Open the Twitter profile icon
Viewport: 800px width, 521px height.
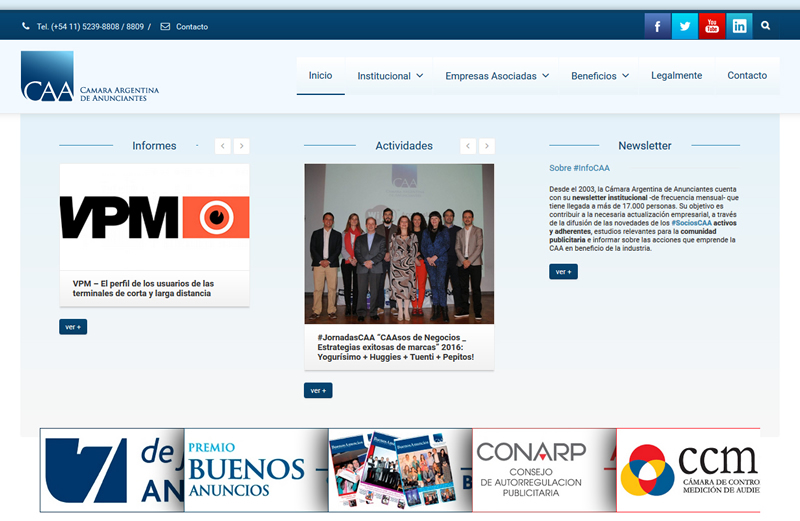coord(685,26)
